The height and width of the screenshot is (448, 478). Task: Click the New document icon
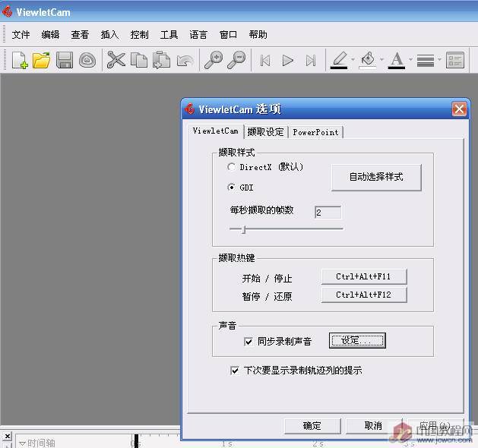pos(20,60)
